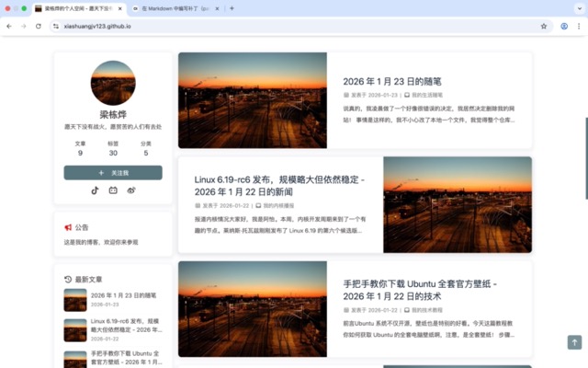
Task: Click the circular profile avatar image
Action: (113, 84)
